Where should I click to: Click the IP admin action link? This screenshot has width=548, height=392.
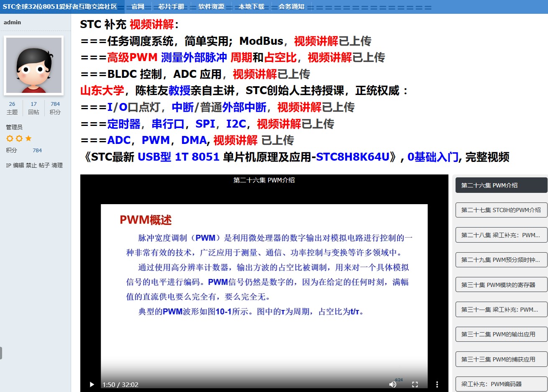click(8, 165)
